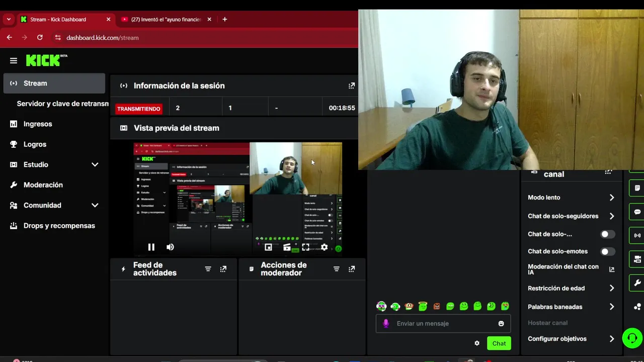Click the Moderación del chat con IA link

563,269
